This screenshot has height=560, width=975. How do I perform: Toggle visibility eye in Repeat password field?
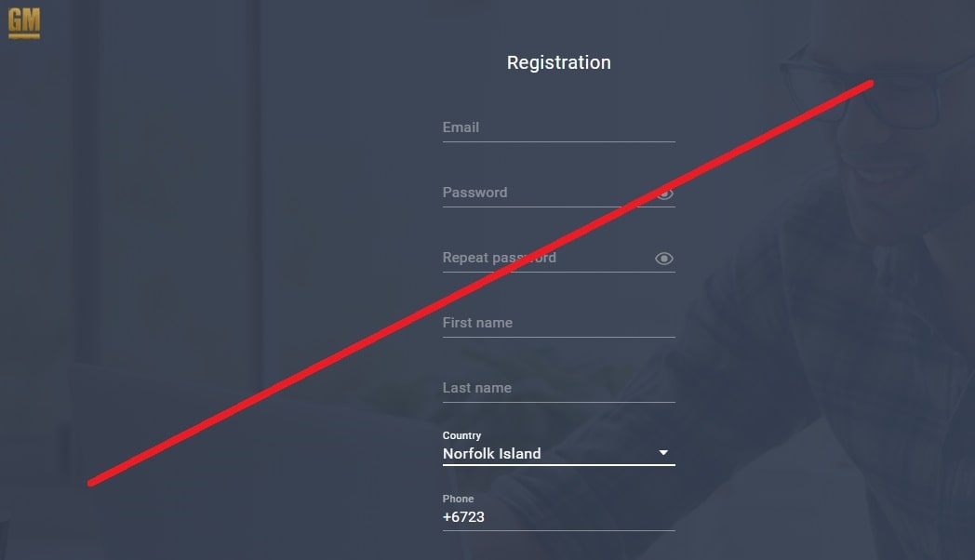click(x=664, y=259)
